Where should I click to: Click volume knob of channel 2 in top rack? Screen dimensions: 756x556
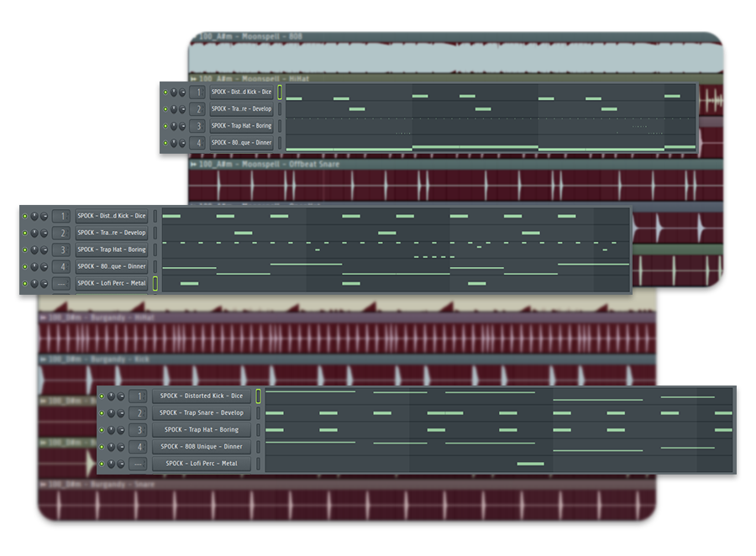[182, 109]
